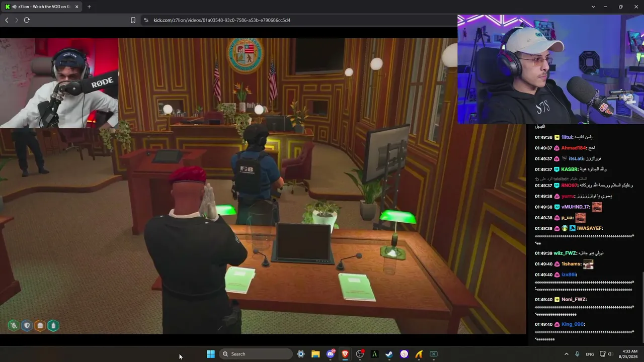Click username yurru in chat

pos(568,196)
